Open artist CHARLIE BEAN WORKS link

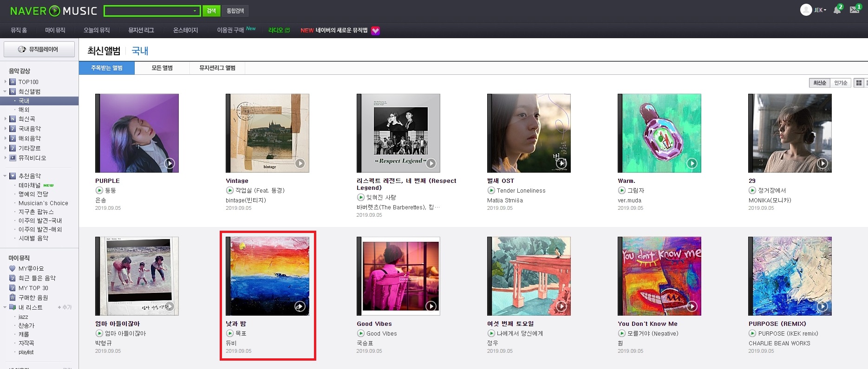[x=779, y=343]
